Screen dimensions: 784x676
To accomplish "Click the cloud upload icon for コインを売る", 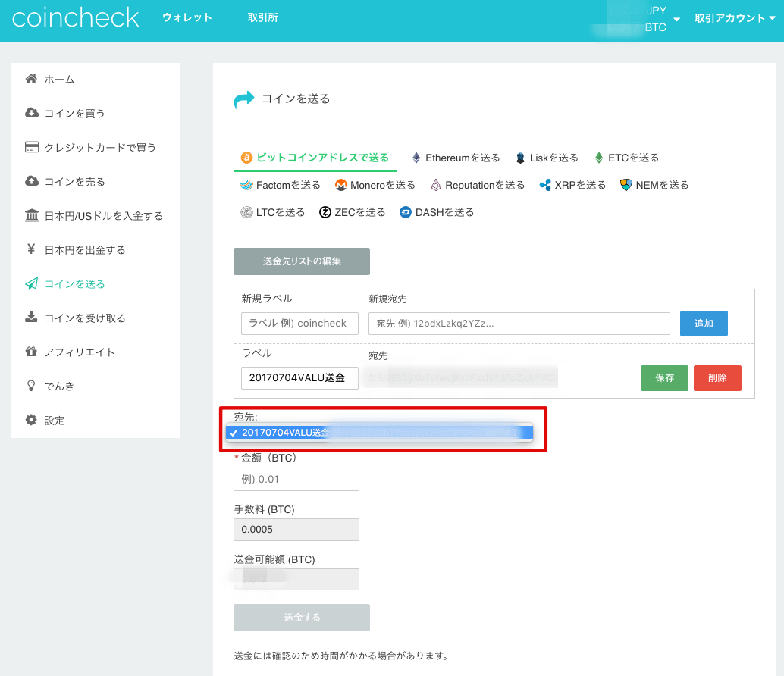I will pos(32,181).
